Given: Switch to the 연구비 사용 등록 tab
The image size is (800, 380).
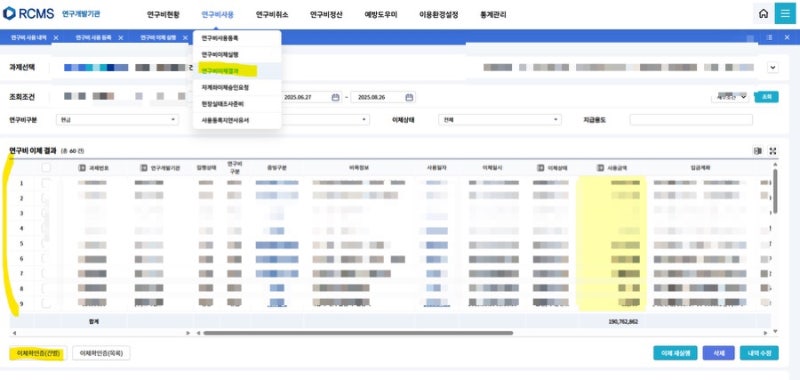Looking at the screenshot, I should [x=93, y=38].
